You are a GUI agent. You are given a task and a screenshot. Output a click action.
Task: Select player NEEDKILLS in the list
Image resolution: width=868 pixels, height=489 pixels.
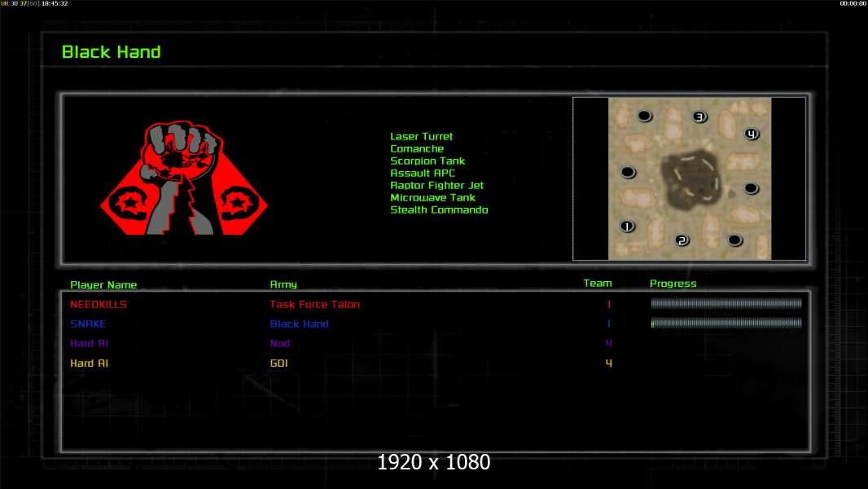click(99, 304)
